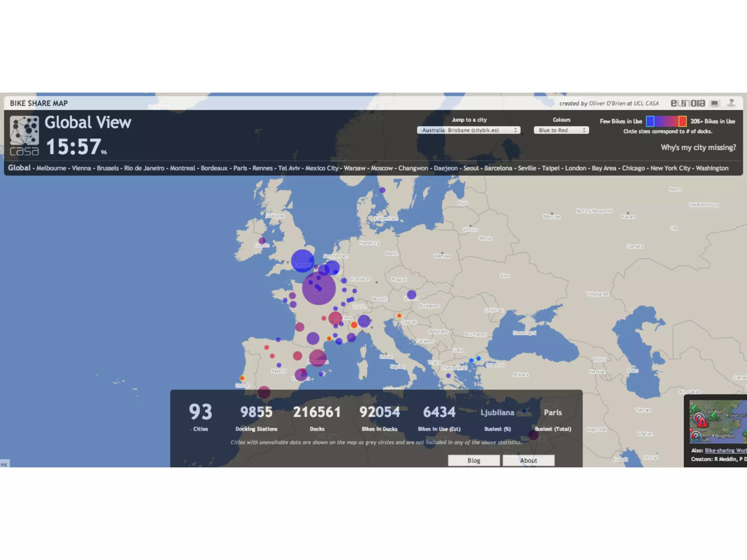Click the Blog button
The width and height of the screenshot is (747, 560).
point(473,460)
